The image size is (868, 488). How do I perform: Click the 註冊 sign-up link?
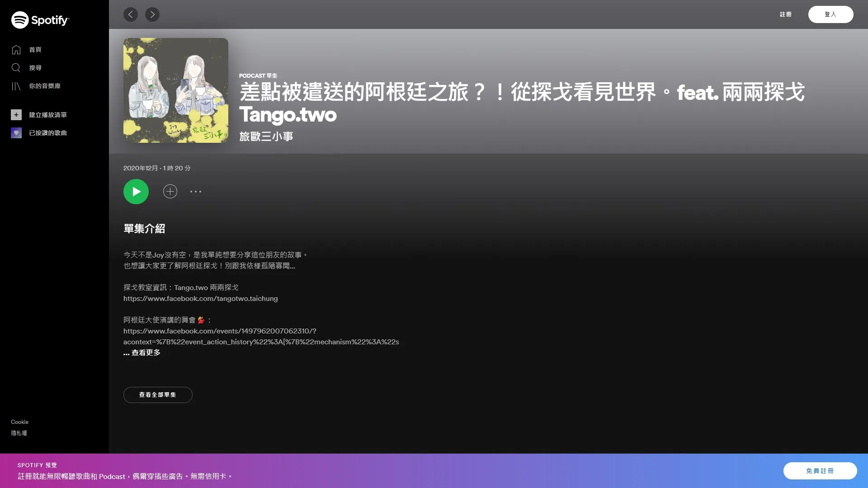(x=786, y=14)
